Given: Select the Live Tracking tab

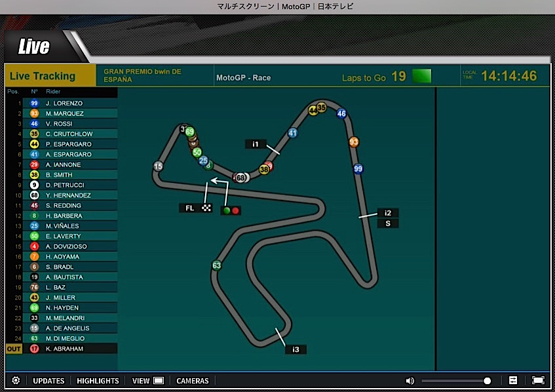Looking at the screenshot, I should pos(50,76).
